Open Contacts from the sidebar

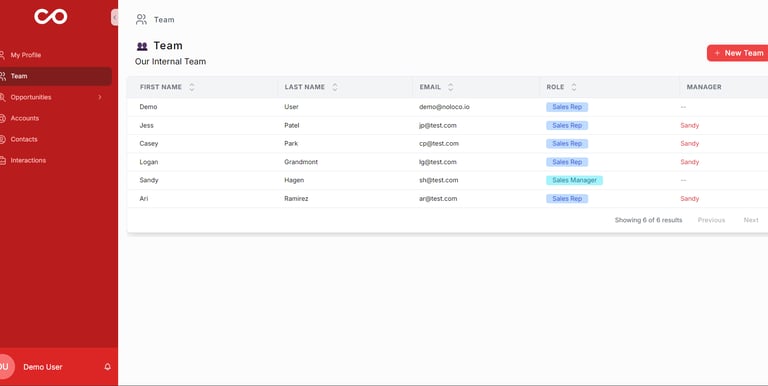pyautogui.click(x=24, y=139)
